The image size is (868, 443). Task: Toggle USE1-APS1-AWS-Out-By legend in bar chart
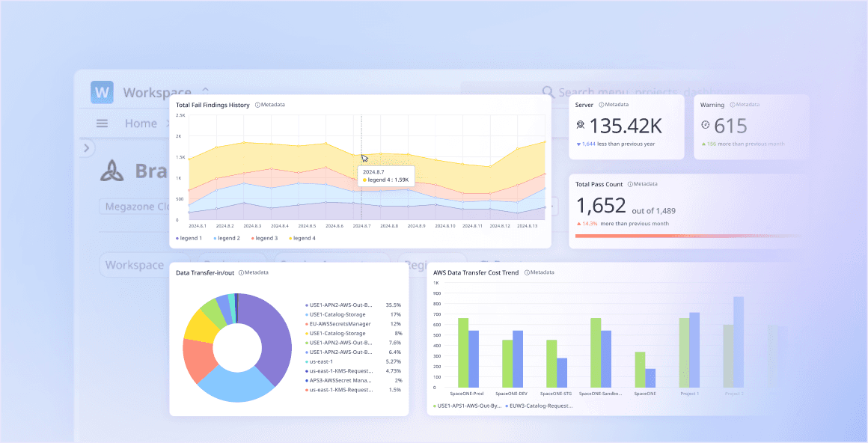pyautogui.click(x=467, y=406)
